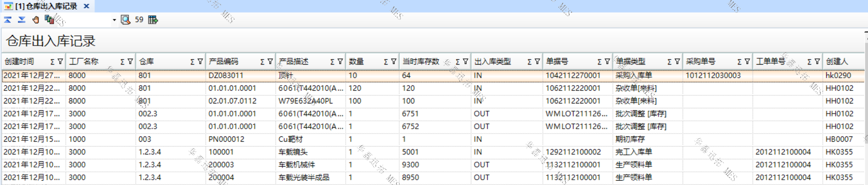Click the magnifier search preview icon
This screenshot has width=868, height=185.
(x=126, y=19)
